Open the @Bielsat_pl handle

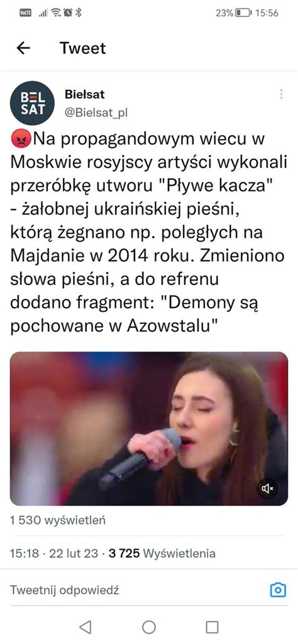[x=96, y=113]
